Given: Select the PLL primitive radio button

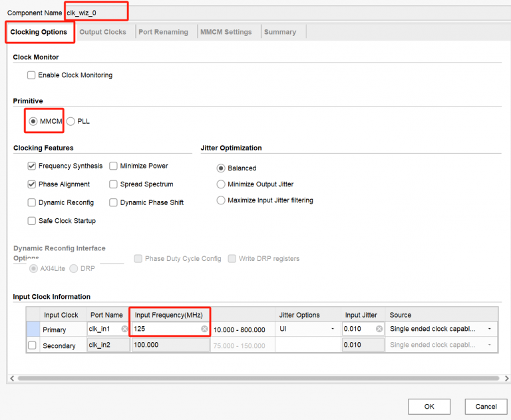Looking at the screenshot, I should click(71, 121).
